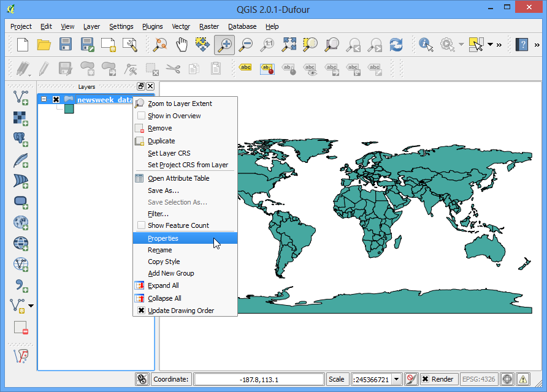Choose Properties from the context menu
Image resolution: width=547 pixels, height=392 pixels.
pyautogui.click(x=163, y=238)
